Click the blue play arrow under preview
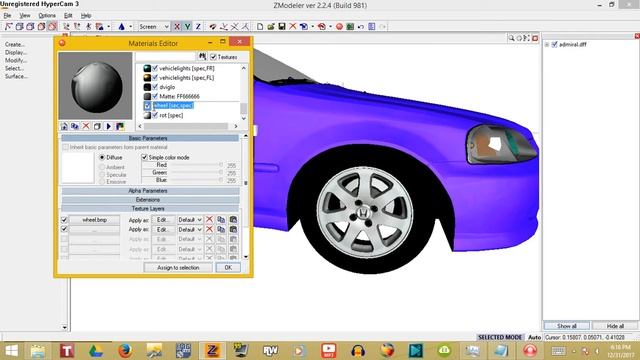This screenshot has height=360, width=640. [109, 127]
